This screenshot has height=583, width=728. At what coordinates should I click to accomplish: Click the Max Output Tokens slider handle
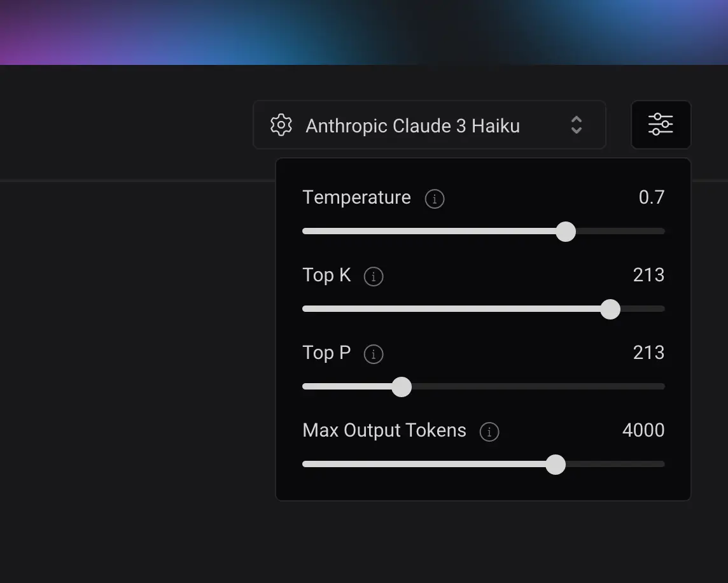556,464
